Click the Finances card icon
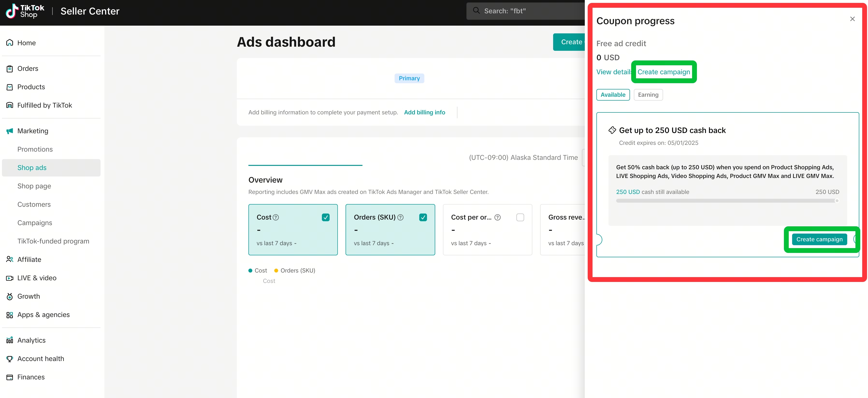This screenshot has height=398, width=868. point(10,377)
